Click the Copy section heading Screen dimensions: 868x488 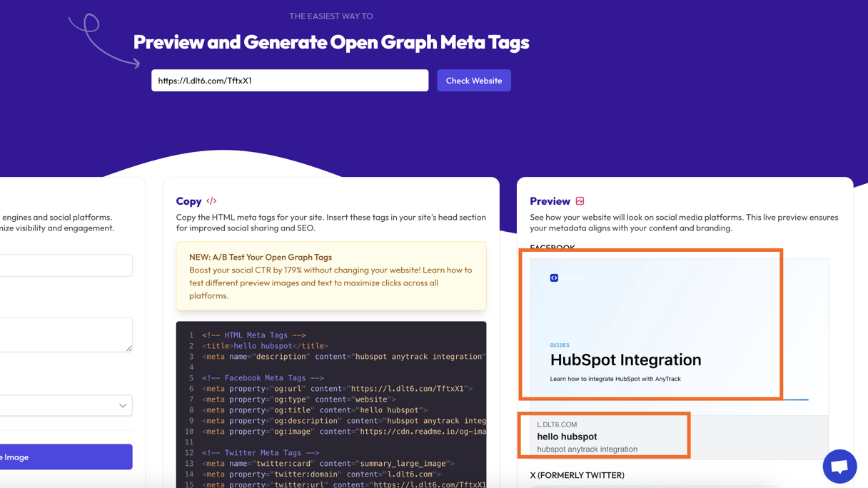[188, 201]
